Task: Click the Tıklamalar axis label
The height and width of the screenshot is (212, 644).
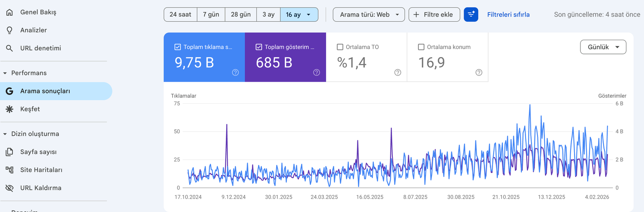Action: pyautogui.click(x=184, y=96)
